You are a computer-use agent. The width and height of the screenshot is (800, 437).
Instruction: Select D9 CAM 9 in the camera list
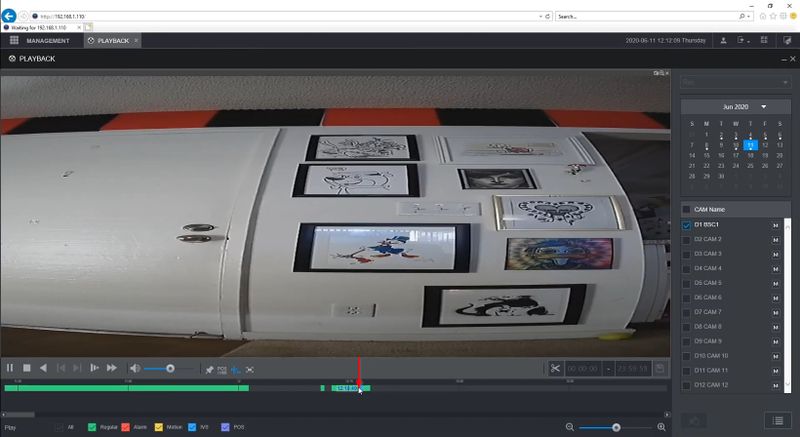click(x=708, y=342)
